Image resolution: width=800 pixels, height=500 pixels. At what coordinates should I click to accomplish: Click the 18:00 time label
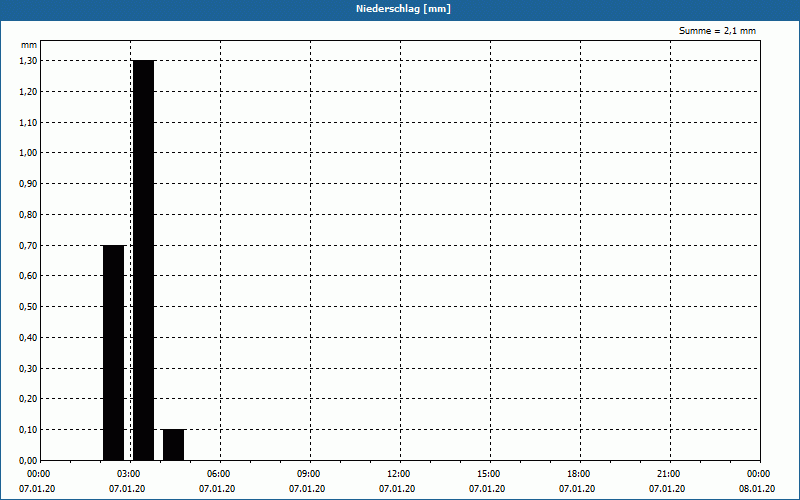pyautogui.click(x=579, y=474)
